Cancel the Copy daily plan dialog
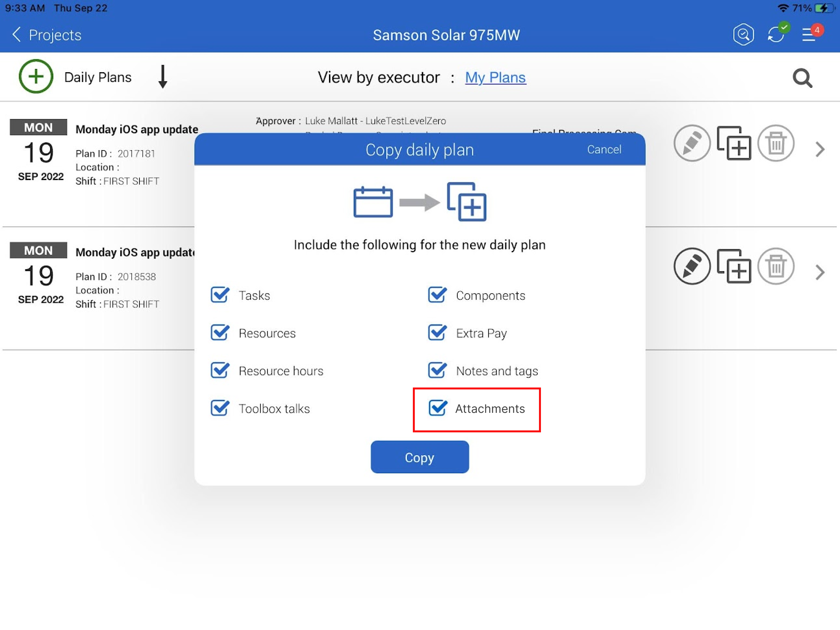 click(604, 149)
